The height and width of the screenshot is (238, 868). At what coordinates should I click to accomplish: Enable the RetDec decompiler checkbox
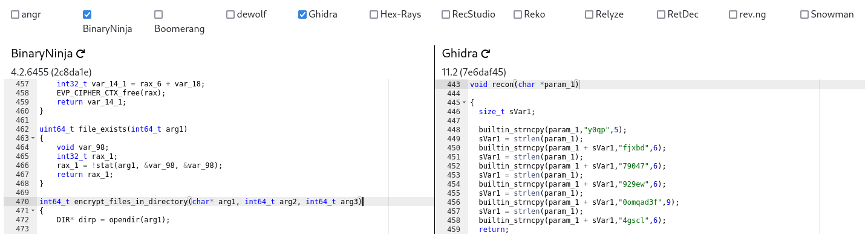661,14
